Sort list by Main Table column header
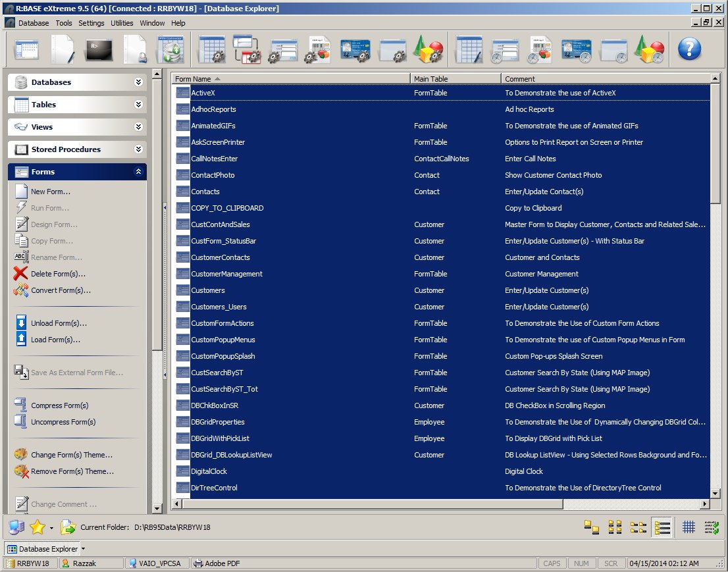The image size is (728, 572). click(x=455, y=79)
